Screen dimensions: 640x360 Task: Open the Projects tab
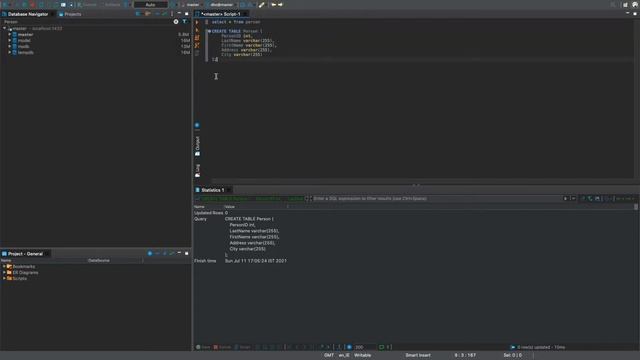tap(70, 14)
